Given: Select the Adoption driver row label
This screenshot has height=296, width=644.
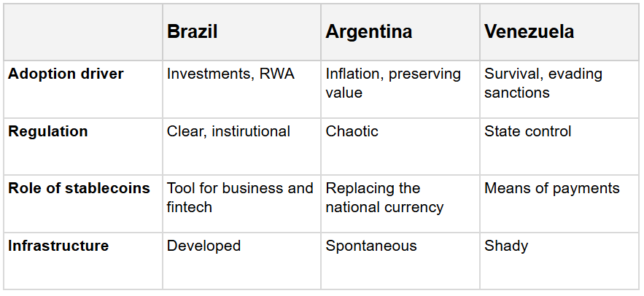Looking at the screenshot, I should click(x=66, y=74).
